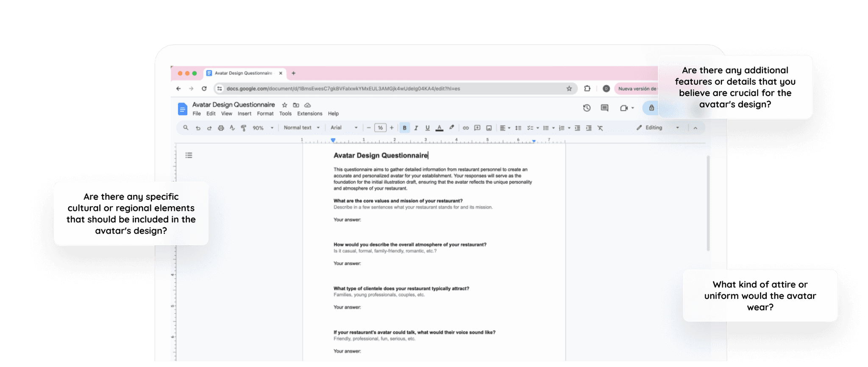Click the font size field showing 16
Image resolution: width=868 pixels, height=367 pixels.
[380, 128]
